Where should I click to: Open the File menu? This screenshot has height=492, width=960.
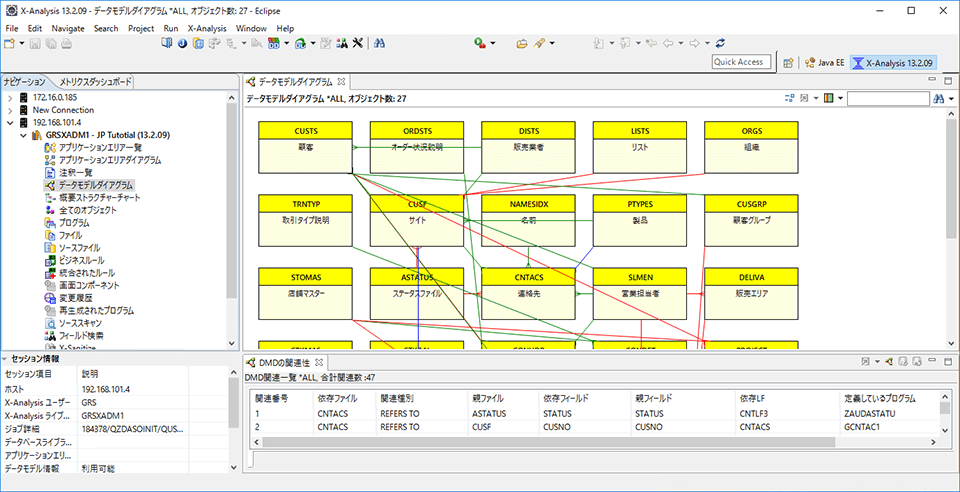pyautogui.click(x=12, y=28)
